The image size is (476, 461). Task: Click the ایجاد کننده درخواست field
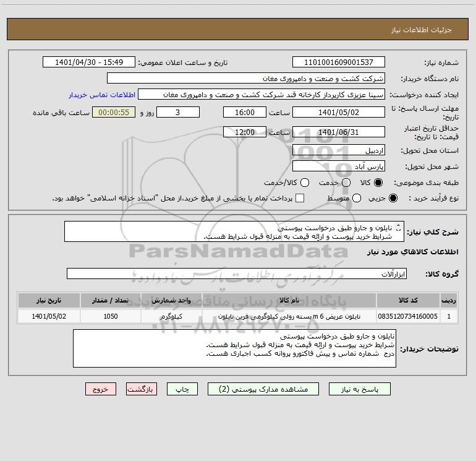261,94
